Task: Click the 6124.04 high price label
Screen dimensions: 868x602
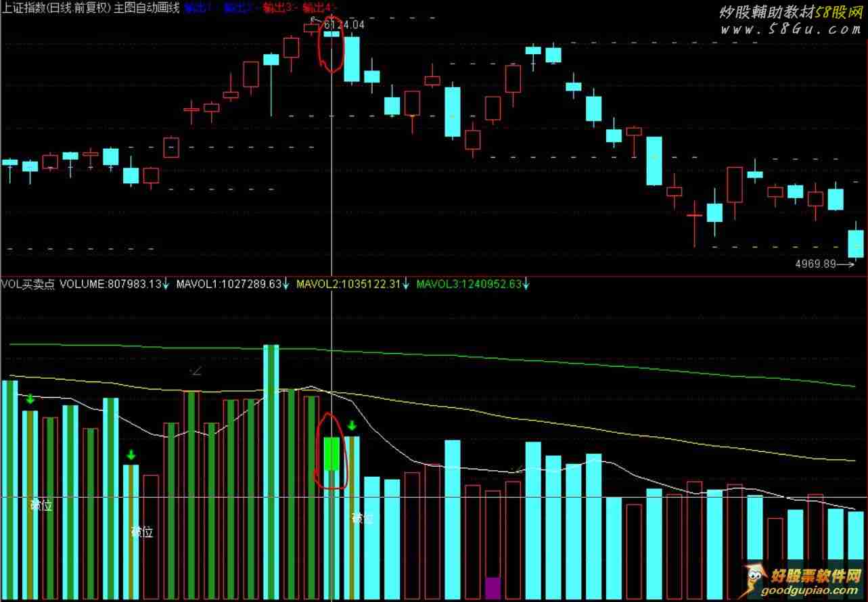Action: point(344,24)
